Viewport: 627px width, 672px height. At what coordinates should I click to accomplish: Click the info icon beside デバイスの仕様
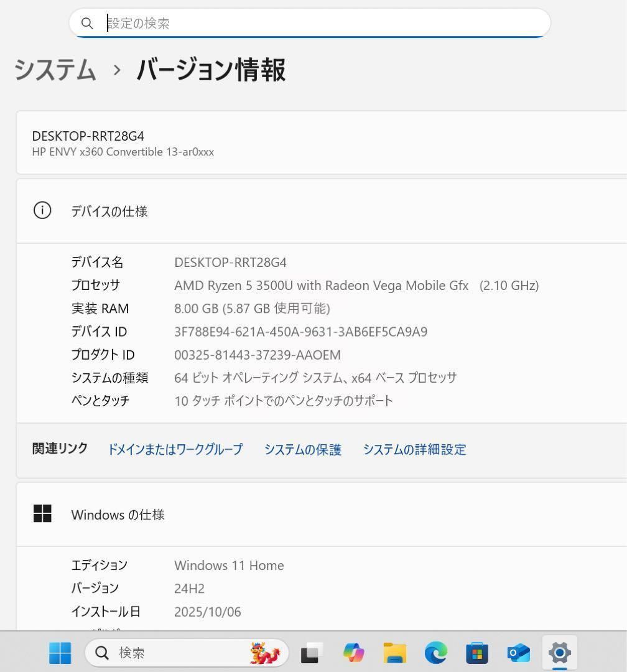point(42,210)
